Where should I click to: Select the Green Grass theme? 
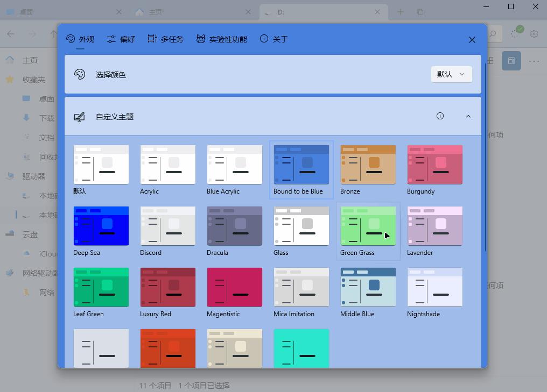[368, 226]
